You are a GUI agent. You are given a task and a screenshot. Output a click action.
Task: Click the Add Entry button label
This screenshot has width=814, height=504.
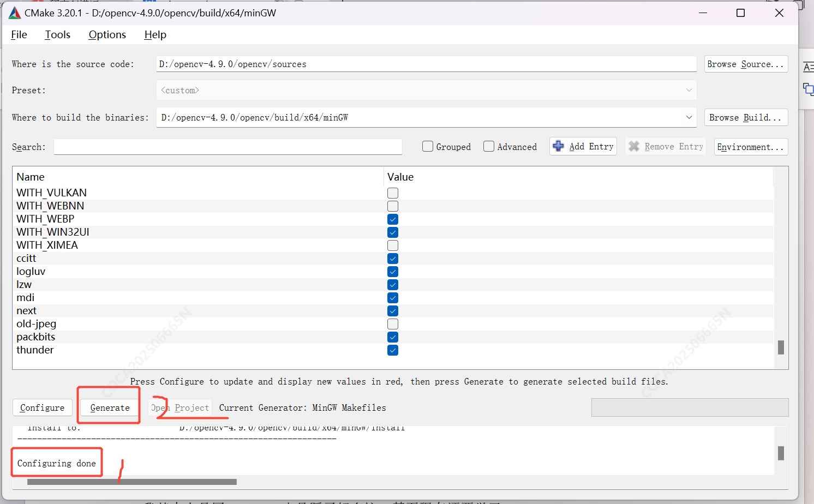click(x=591, y=146)
